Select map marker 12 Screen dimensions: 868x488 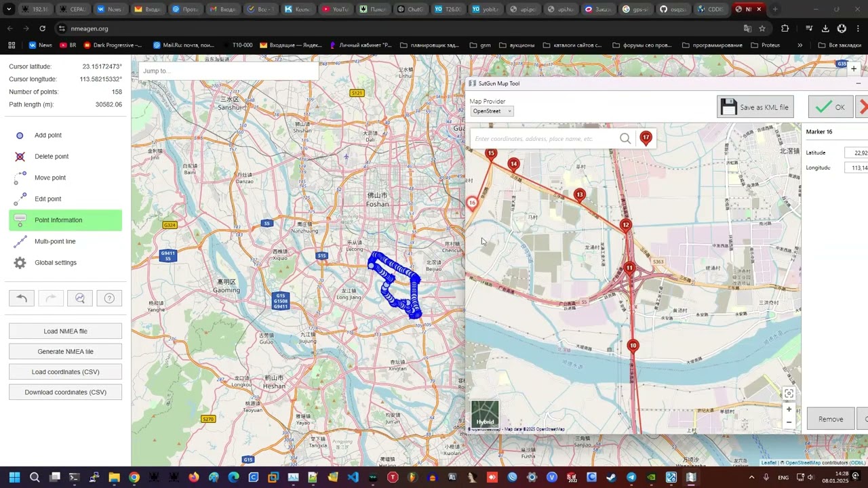pos(625,226)
